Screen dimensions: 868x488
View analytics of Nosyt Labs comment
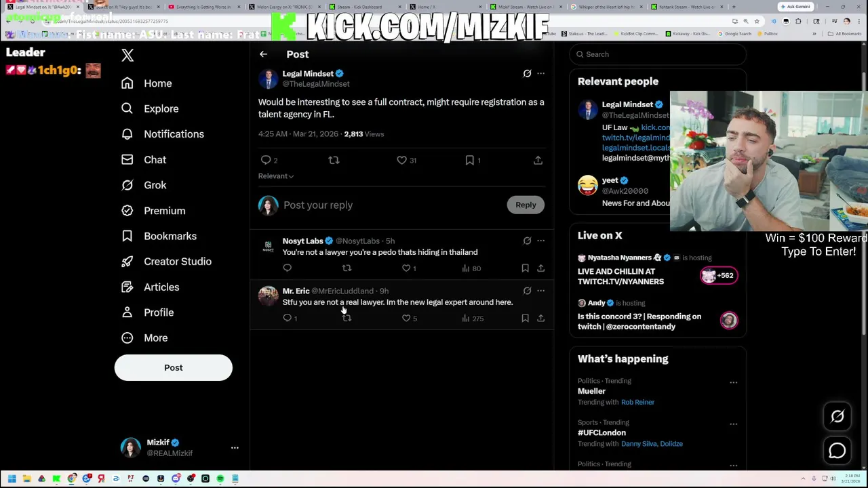point(471,268)
